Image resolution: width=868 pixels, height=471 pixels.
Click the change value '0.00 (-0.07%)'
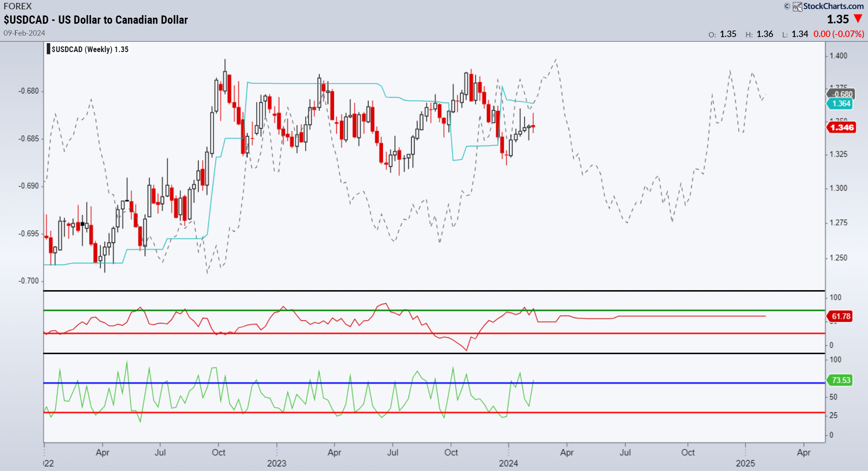(839, 34)
